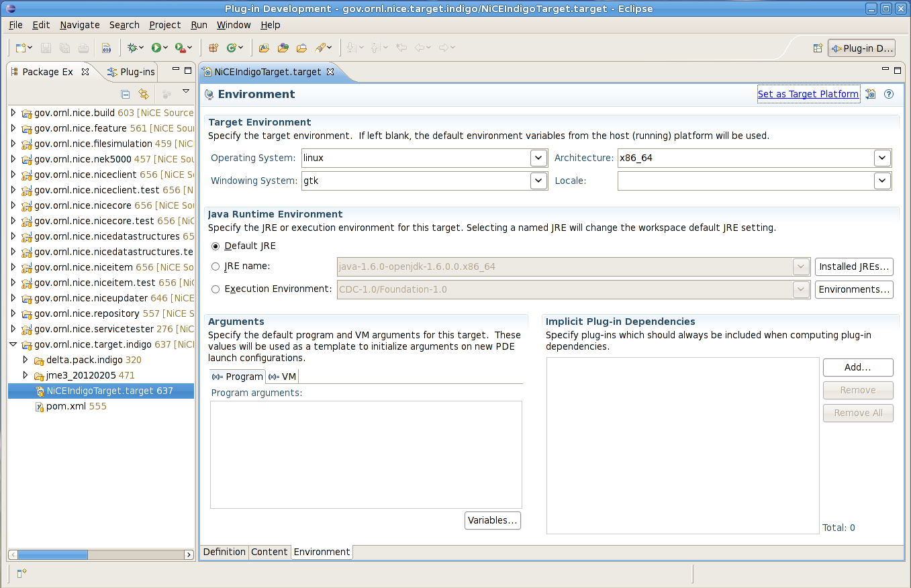This screenshot has width=911, height=588.
Task: Click the Last Edit Location icon
Action: click(401, 48)
